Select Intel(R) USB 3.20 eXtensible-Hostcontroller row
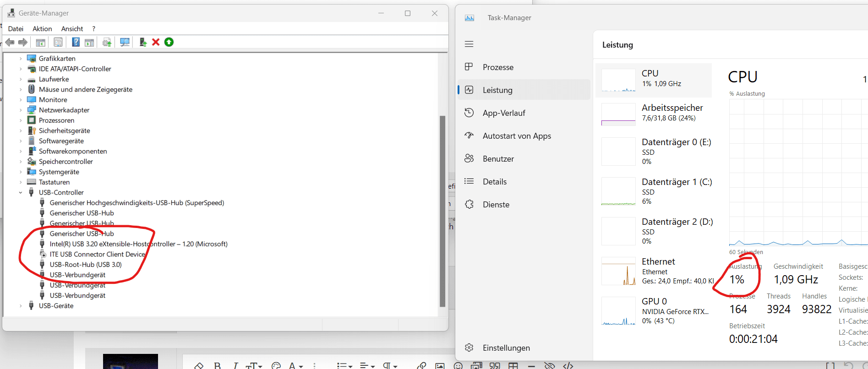 pyautogui.click(x=138, y=244)
